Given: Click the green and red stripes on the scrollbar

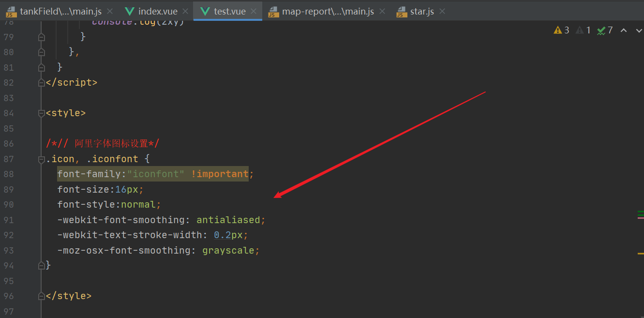Looking at the screenshot, I should pos(641,215).
